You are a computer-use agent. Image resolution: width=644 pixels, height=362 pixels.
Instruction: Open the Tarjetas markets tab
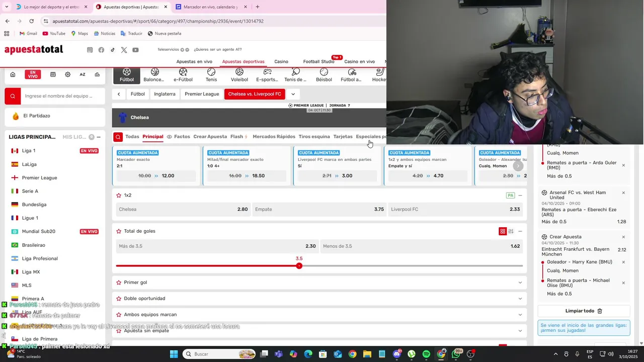[343, 137]
